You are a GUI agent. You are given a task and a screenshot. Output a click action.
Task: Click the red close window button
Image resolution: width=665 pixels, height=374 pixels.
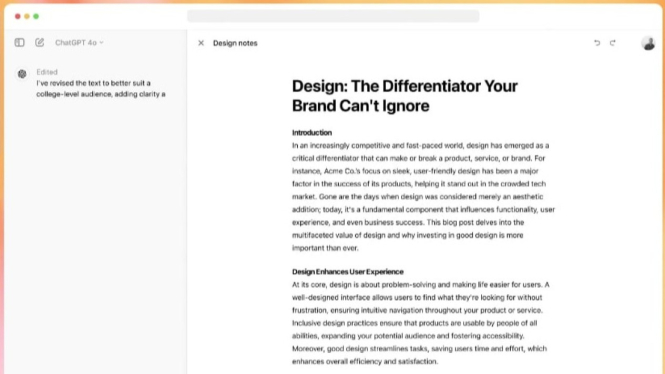click(x=17, y=16)
